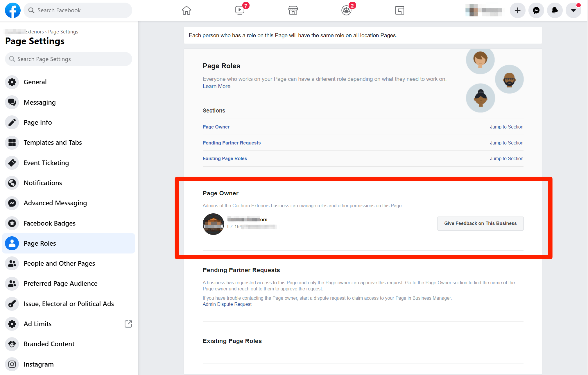Click the Search Page Settings field

(x=69, y=59)
